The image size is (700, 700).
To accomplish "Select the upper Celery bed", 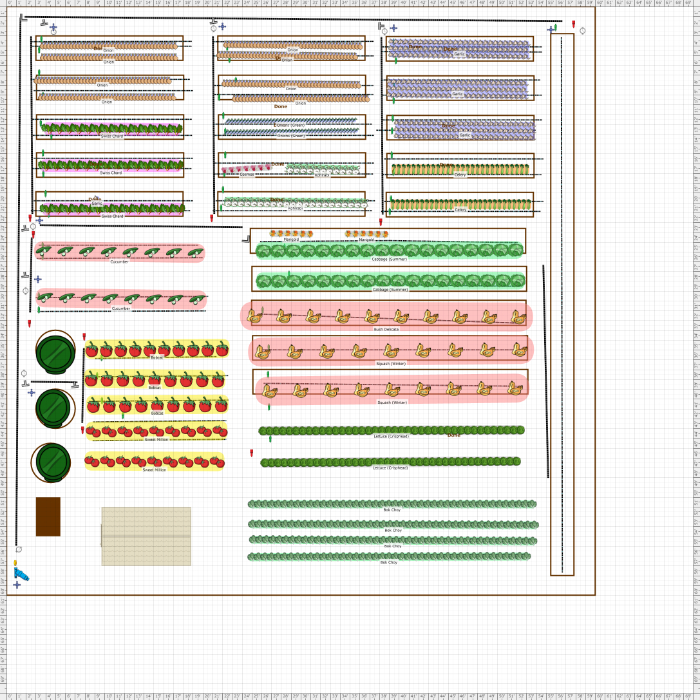I will point(460,166).
